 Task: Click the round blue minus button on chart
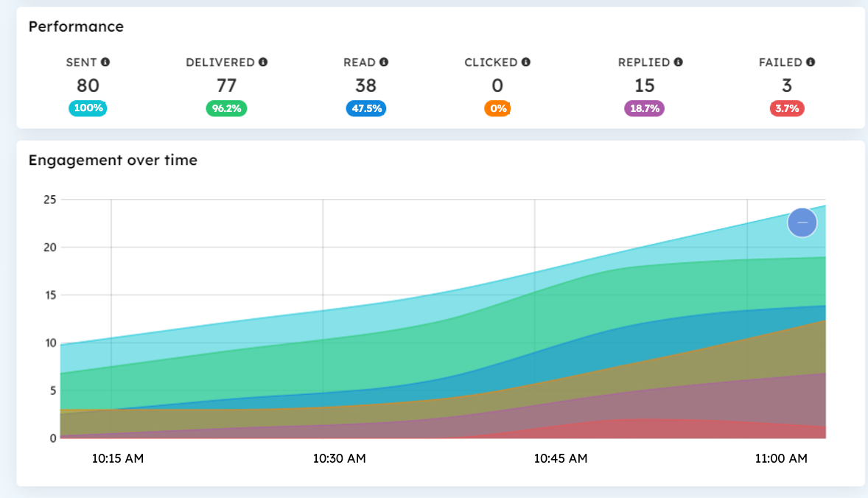click(x=802, y=222)
